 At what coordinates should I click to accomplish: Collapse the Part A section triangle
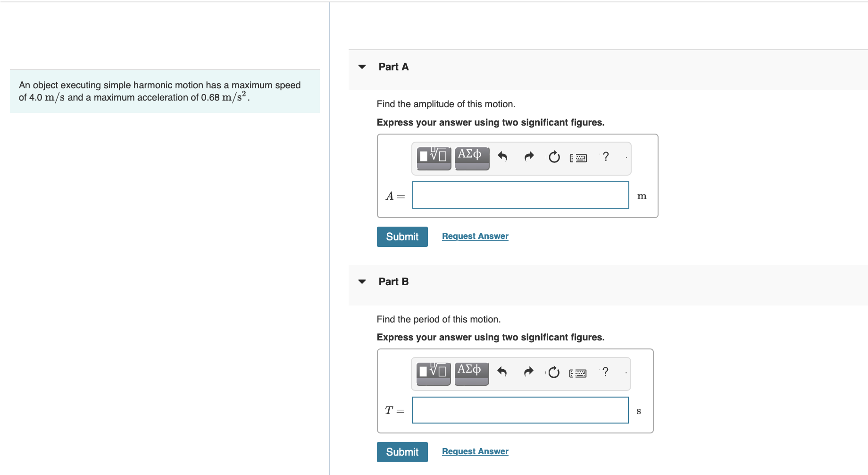[x=362, y=67]
